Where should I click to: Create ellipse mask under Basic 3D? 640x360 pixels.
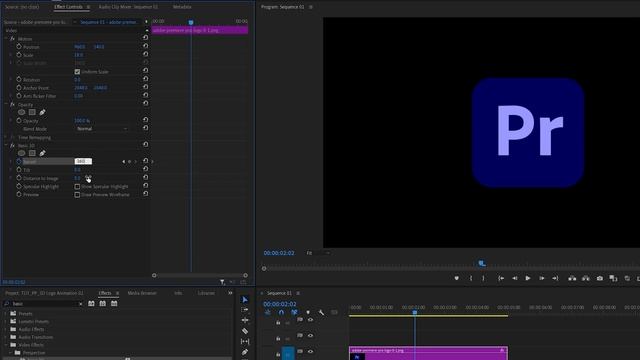click(x=22, y=153)
